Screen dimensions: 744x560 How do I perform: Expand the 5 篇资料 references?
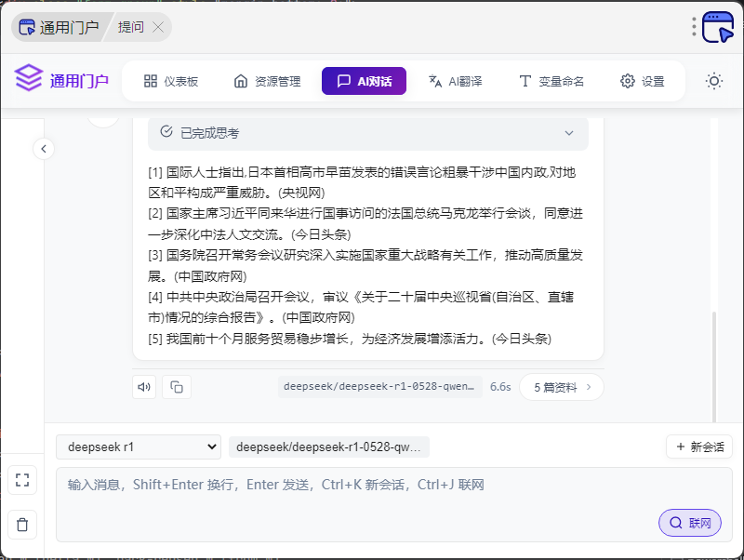[562, 387]
